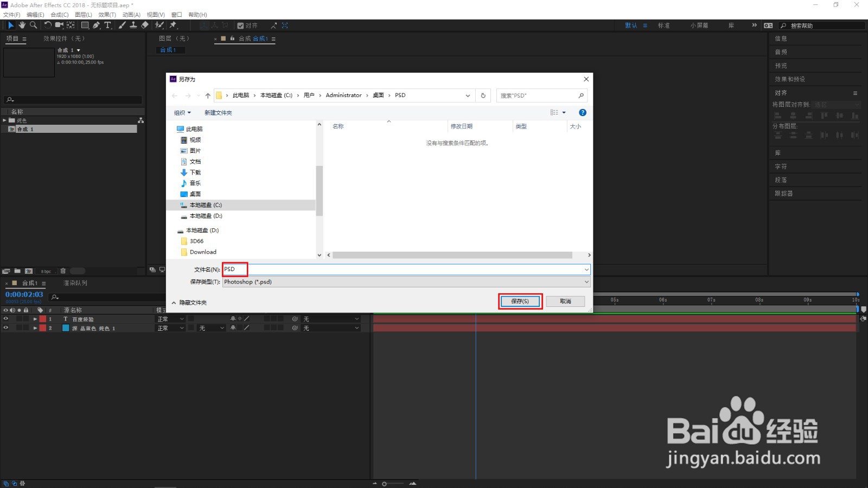Open help in the save dialog
Viewport: 868px width, 488px height.
[583, 113]
